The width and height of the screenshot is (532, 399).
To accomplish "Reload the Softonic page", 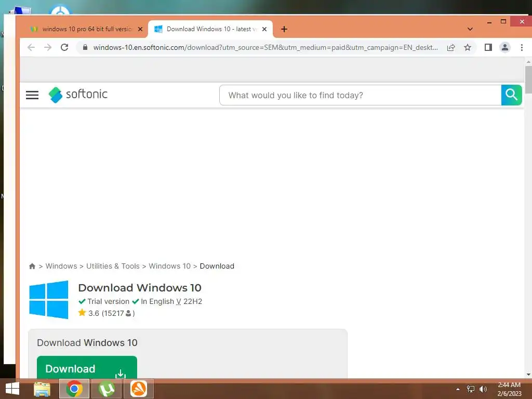I will [x=64, y=47].
